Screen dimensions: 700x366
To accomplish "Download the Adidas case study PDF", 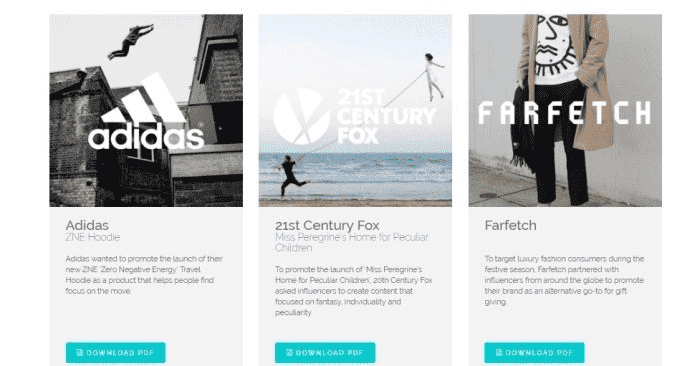I will [x=116, y=353].
